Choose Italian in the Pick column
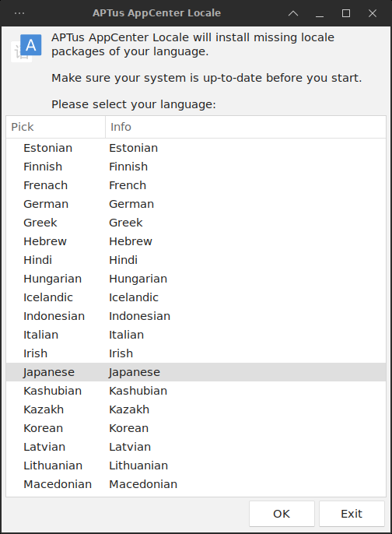 [x=40, y=335]
